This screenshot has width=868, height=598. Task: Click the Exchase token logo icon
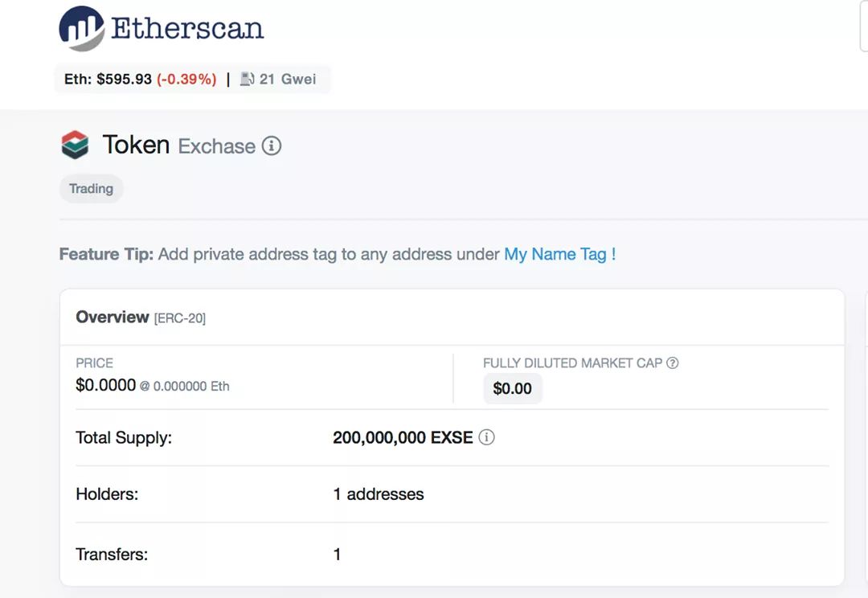tap(75, 145)
